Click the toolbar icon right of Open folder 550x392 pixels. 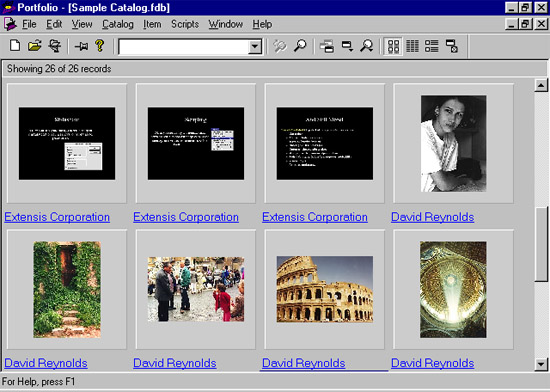[55, 46]
